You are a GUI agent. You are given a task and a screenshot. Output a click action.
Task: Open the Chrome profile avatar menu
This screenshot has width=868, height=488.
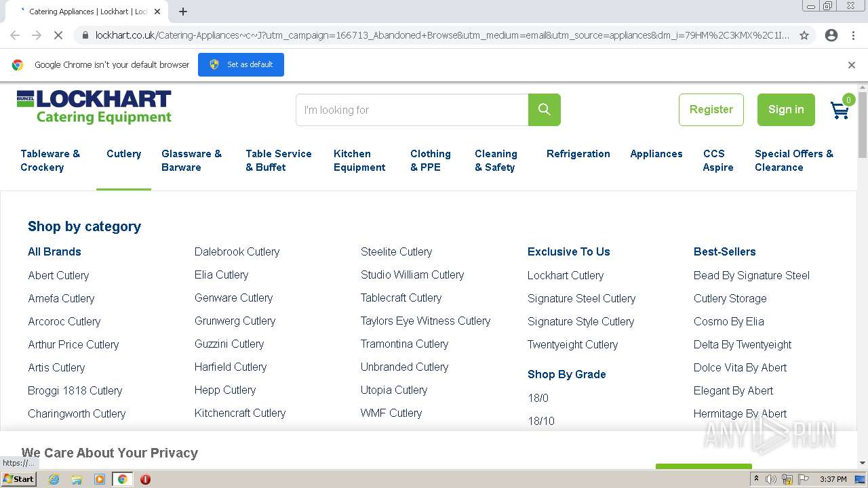tap(831, 35)
